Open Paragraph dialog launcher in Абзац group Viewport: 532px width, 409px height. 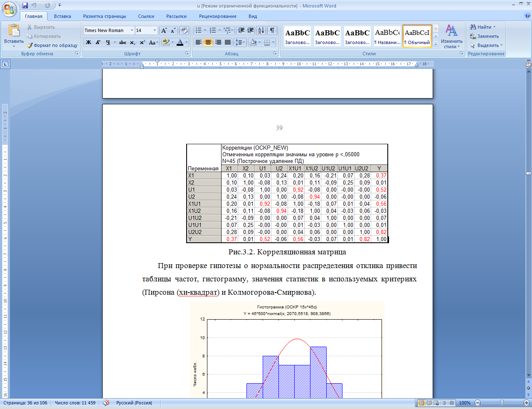pyautogui.click(x=275, y=54)
